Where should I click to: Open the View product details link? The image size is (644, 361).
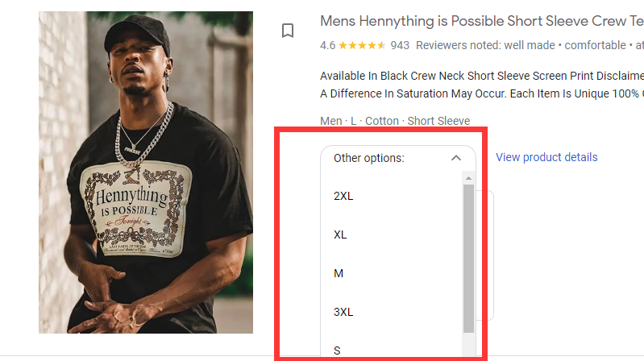[546, 157]
